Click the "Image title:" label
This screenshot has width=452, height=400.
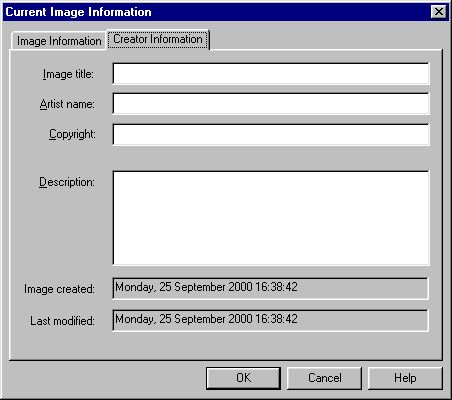point(68,74)
